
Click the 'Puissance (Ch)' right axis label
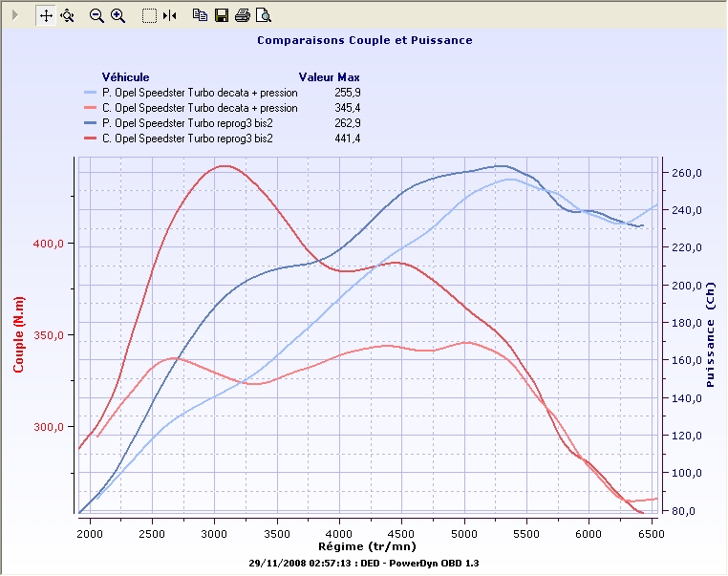(710, 339)
